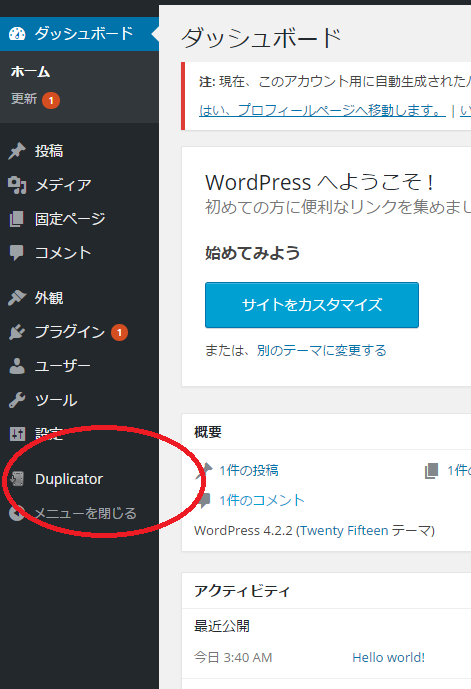This screenshot has height=689, width=471.
Task: Click the user silhouette icon beside ユーザー
Action: pos(17,366)
